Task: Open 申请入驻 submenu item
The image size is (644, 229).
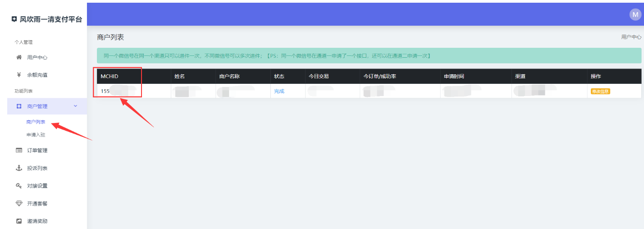Action: [36, 134]
